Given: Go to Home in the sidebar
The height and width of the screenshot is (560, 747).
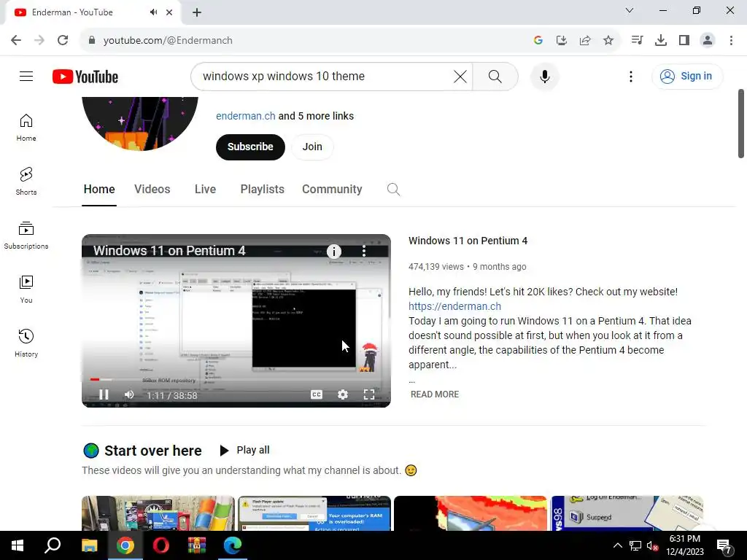Looking at the screenshot, I should click(26, 128).
